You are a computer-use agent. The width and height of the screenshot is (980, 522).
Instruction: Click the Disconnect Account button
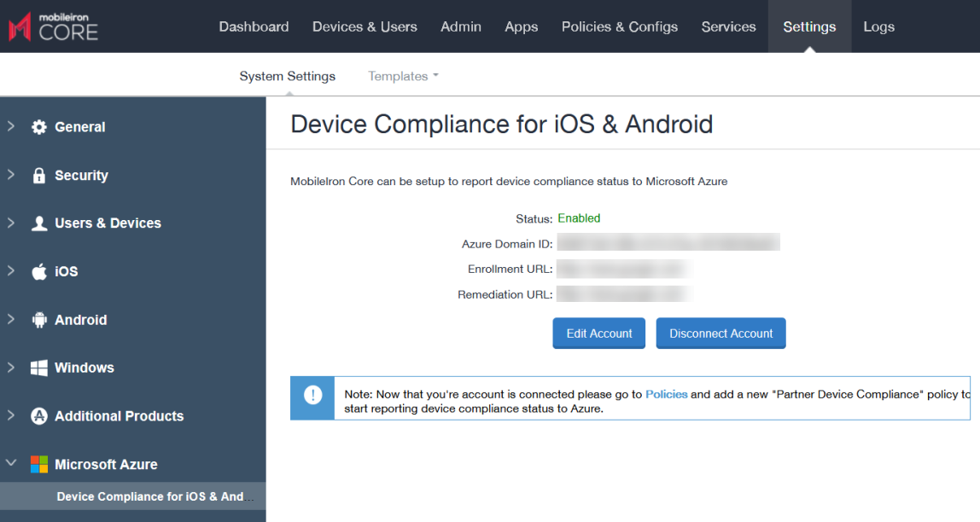720,333
